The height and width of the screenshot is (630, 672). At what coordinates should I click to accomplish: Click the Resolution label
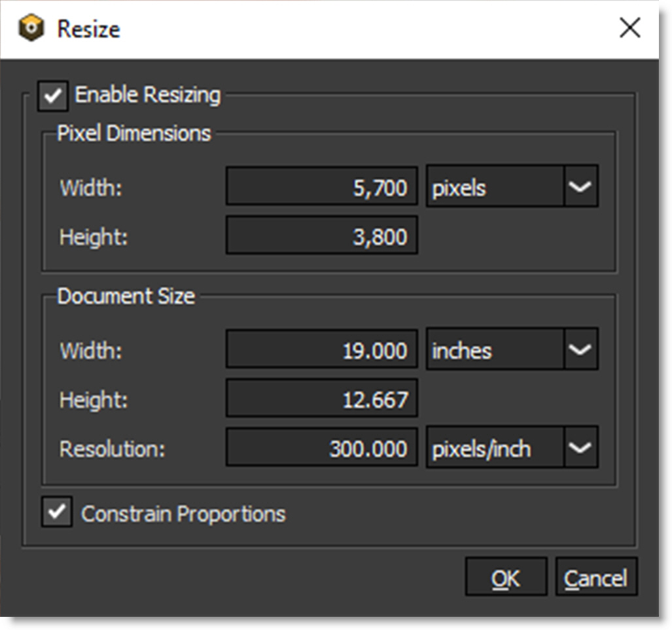click(111, 449)
